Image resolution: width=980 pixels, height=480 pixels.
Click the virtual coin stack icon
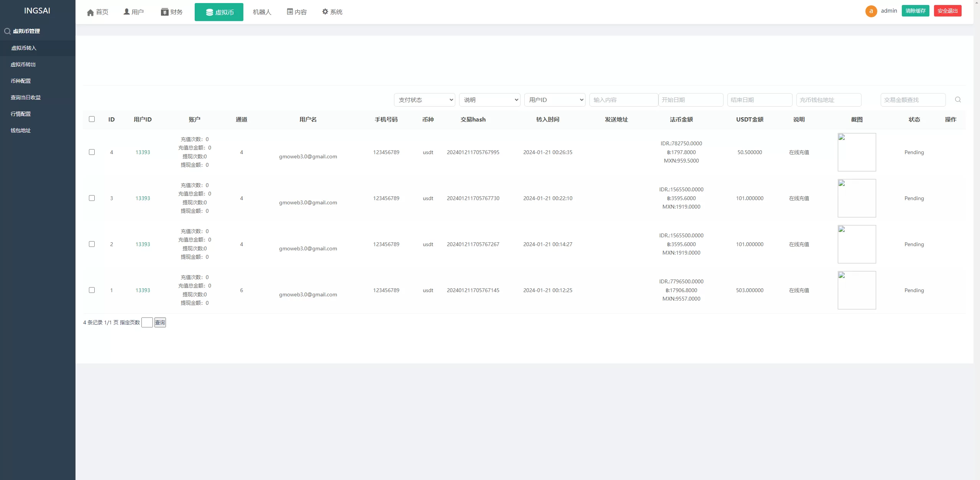[x=209, y=13]
